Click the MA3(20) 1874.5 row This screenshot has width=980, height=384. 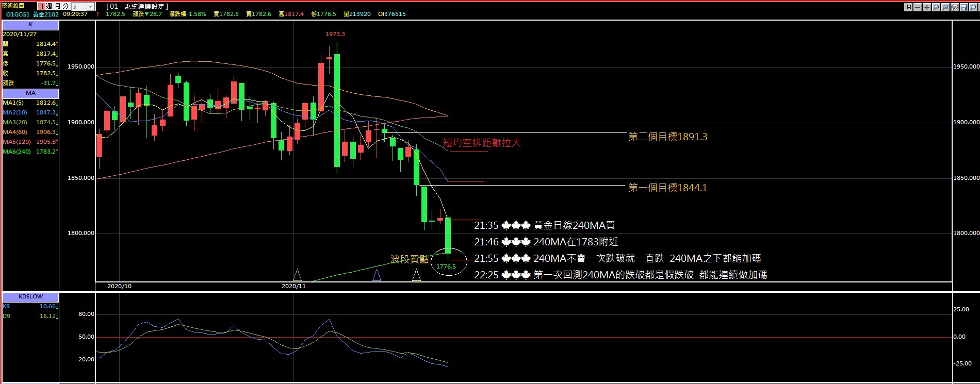[x=31, y=122]
